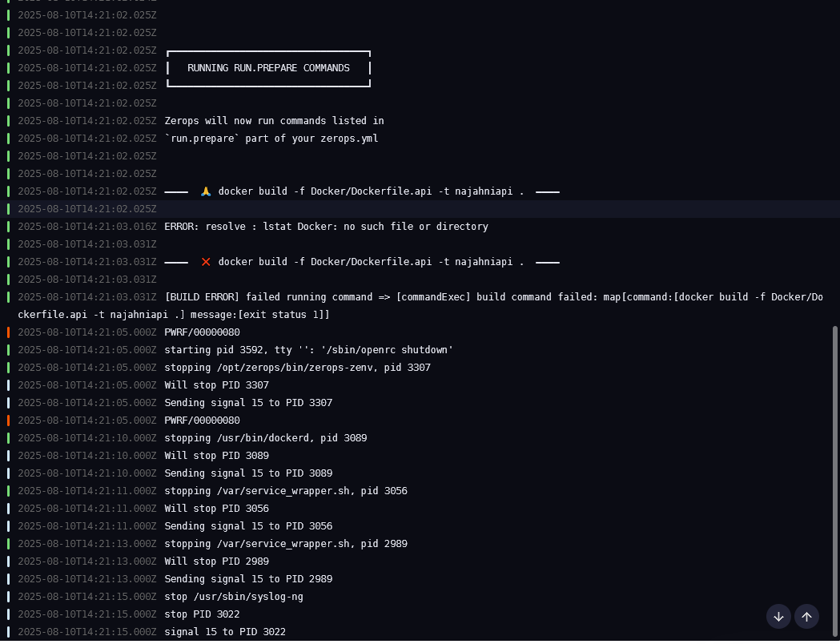This screenshot has width=840, height=644.
Task: Click first 'PWRF/00000080' log line above 'starting pid 3592'
Action: (x=202, y=332)
